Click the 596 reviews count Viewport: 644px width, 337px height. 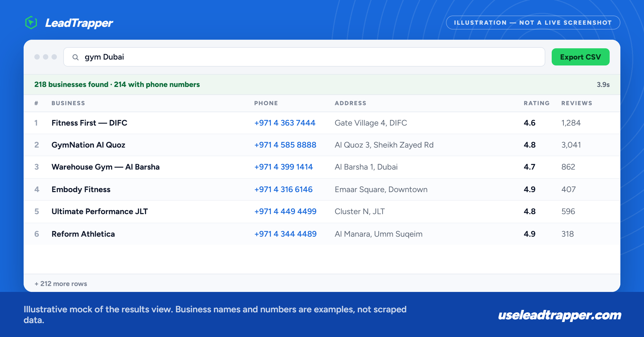(x=568, y=211)
